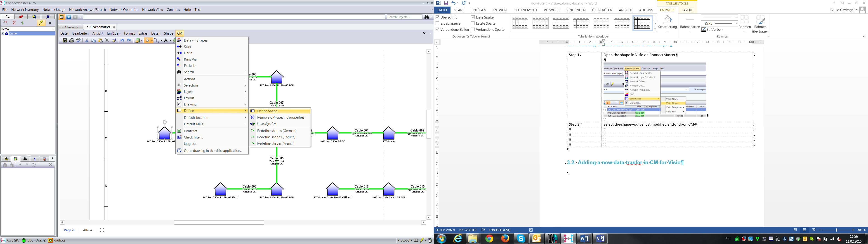Click the Rahmen übertragen border painter icon

(x=760, y=20)
